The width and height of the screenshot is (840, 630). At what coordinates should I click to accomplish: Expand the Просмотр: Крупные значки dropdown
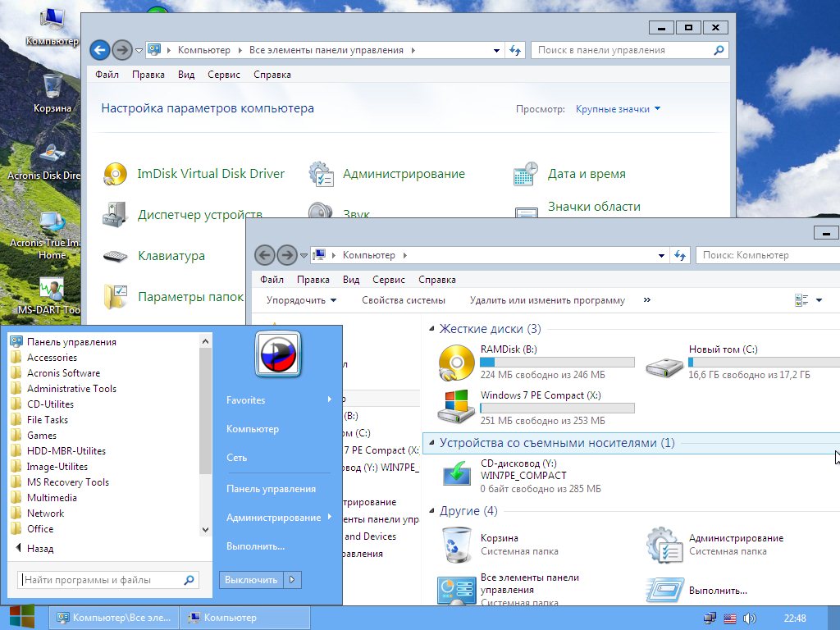click(618, 109)
